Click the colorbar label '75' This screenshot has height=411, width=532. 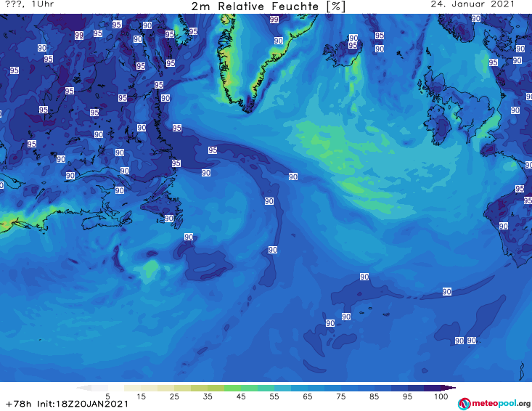[340, 396]
